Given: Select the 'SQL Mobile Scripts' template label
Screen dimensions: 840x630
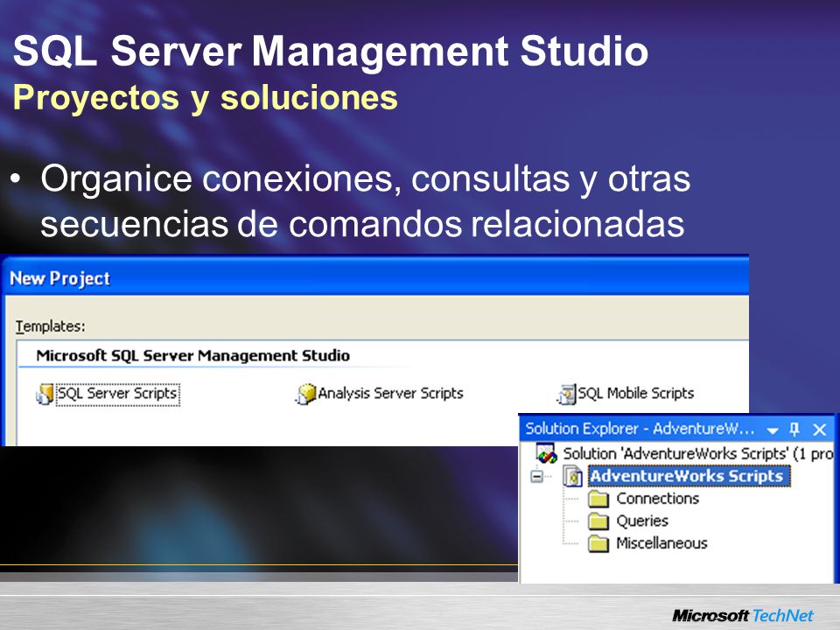Looking at the screenshot, I should (636, 394).
